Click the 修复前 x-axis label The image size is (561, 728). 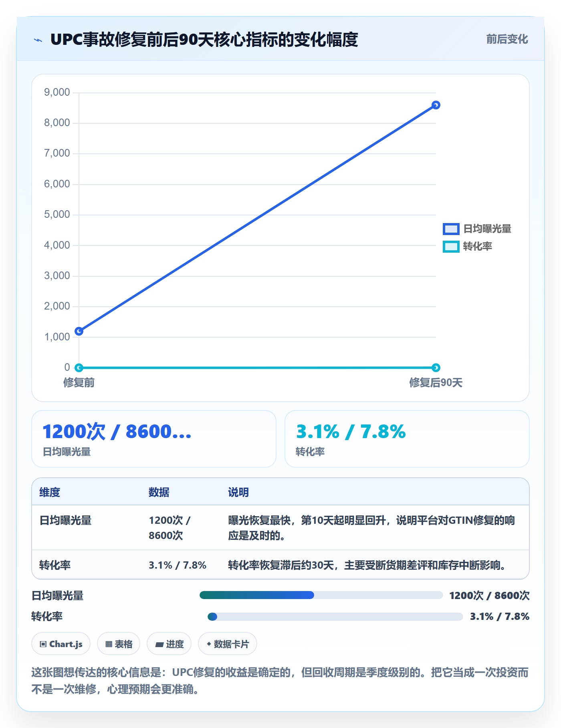coord(79,382)
